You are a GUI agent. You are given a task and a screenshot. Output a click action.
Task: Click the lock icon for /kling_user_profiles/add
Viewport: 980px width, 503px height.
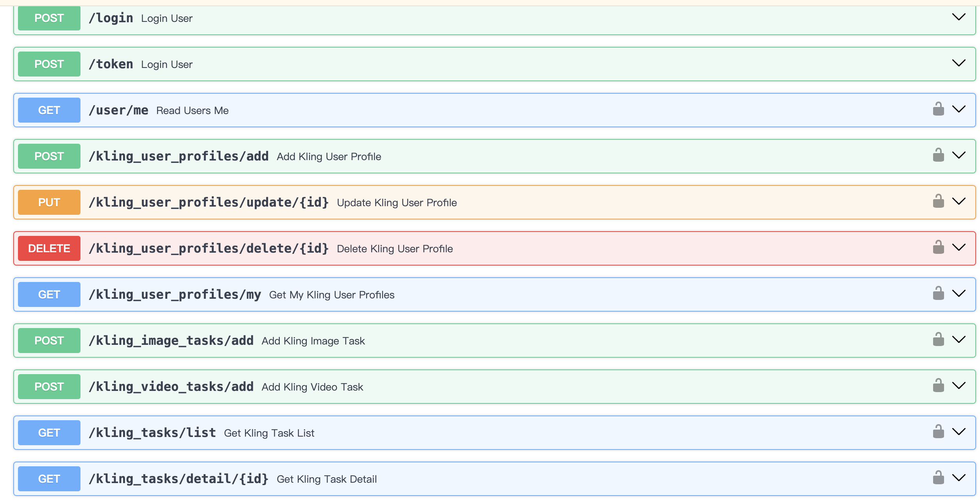[x=938, y=155]
